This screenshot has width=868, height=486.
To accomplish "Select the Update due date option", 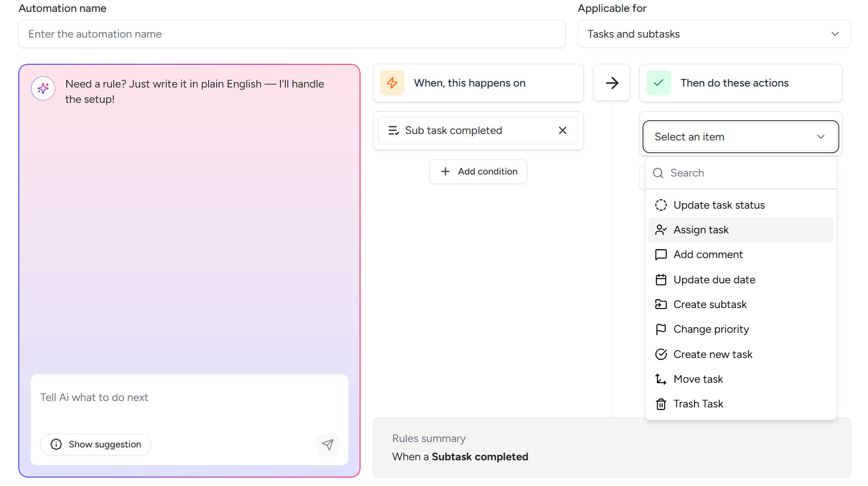I will (x=714, y=280).
